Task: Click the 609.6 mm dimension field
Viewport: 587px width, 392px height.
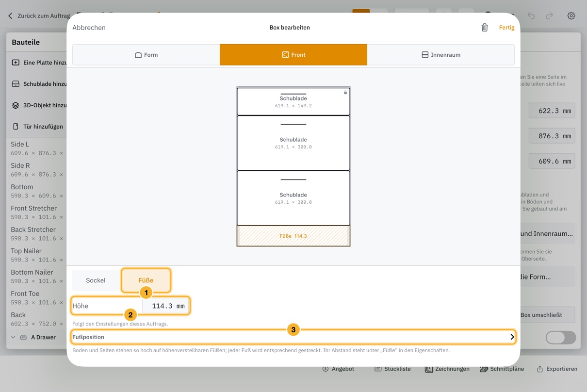Action: point(552,161)
